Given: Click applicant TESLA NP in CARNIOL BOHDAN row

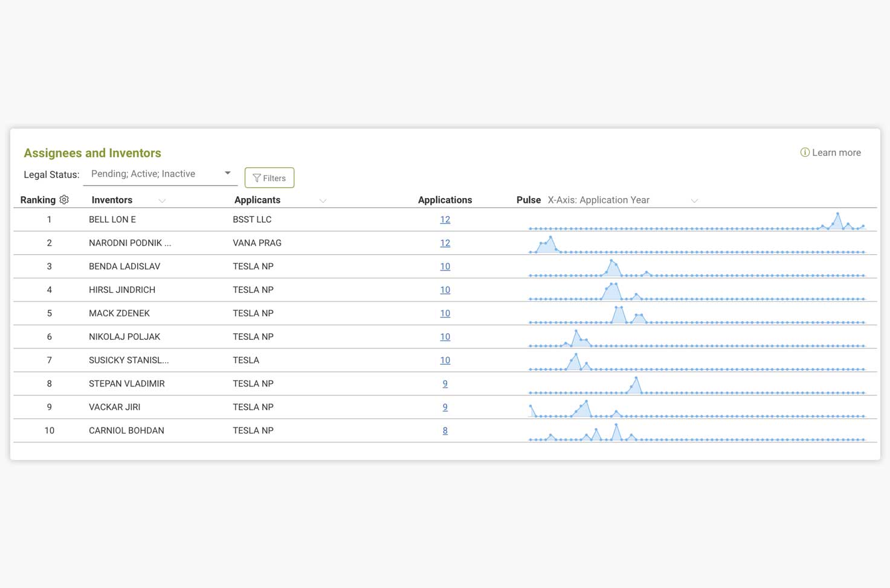Looking at the screenshot, I should click(x=253, y=432).
